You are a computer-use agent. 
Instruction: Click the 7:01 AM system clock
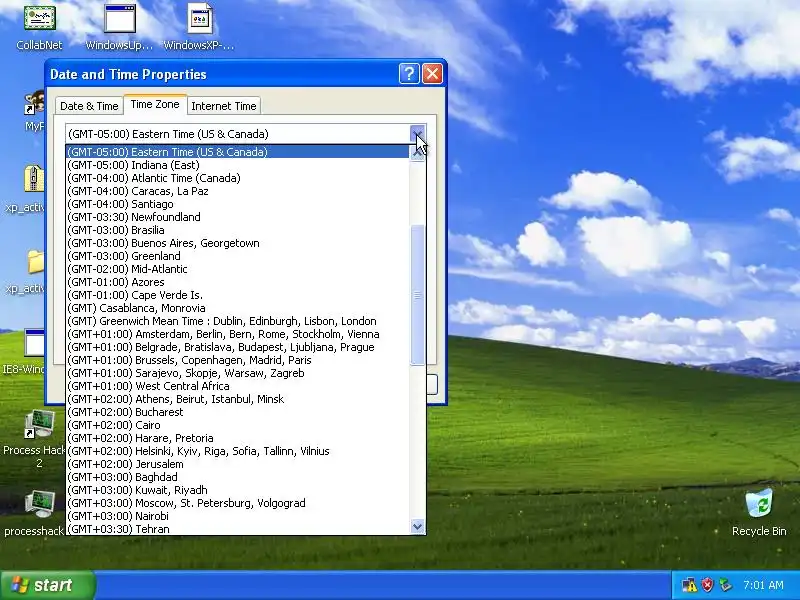point(763,585)
